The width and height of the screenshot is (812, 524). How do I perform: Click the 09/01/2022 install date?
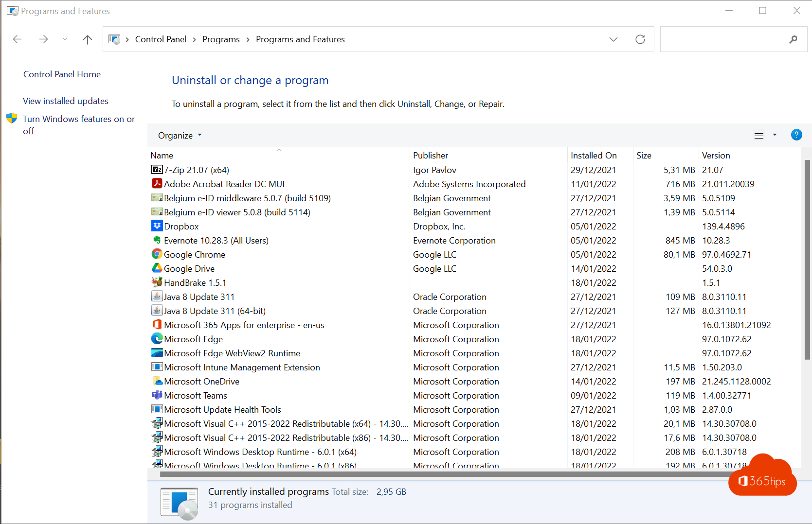593,396
